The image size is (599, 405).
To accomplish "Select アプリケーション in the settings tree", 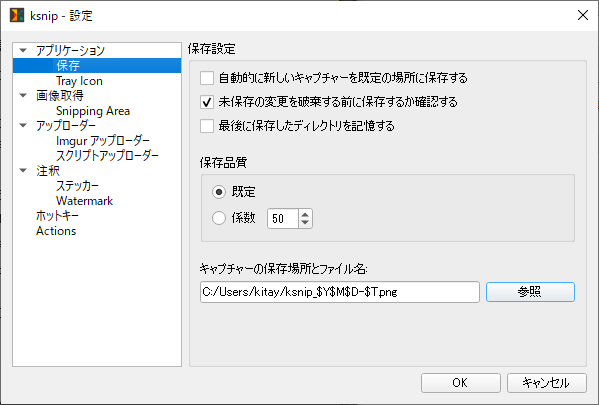I will point(70,50).
